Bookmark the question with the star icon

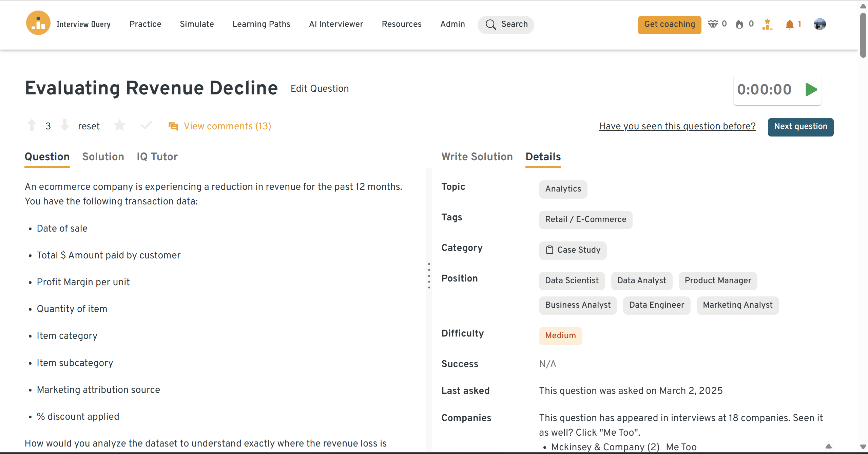click(x=119, y=126)
